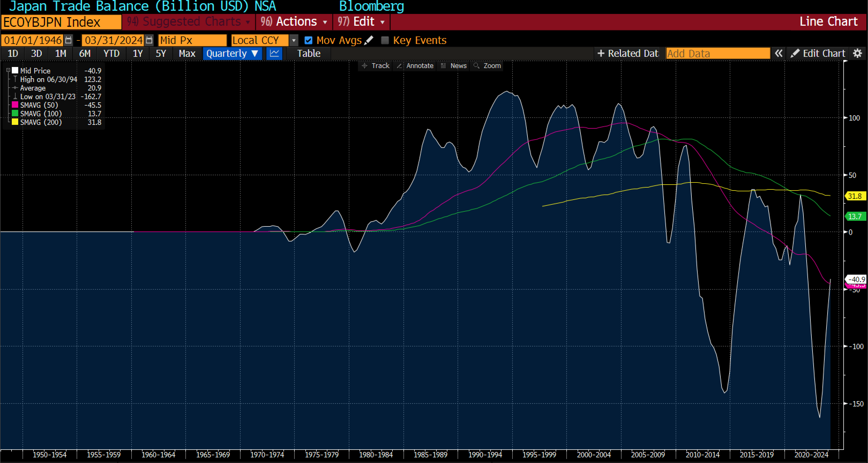The width and height of the screenshot is (868, 463).
Task: Open chart settings gear icon
Action: tap(857, 54)
